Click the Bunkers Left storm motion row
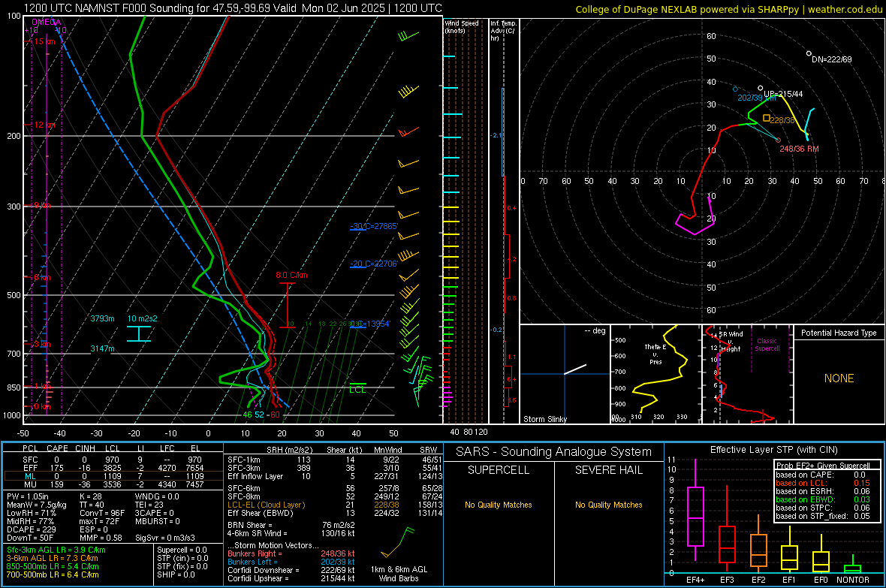 pyautogui.click(x=291, y=562)
